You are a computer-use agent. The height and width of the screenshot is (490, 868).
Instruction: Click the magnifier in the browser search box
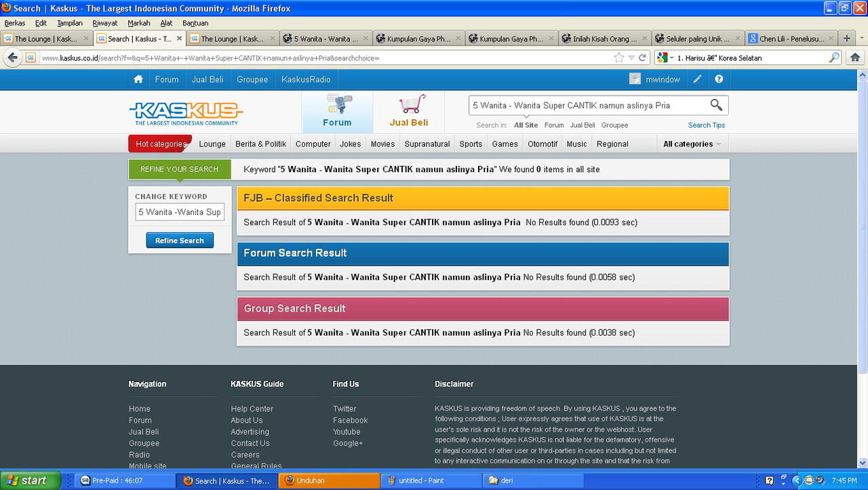click(x=834, y=58)
